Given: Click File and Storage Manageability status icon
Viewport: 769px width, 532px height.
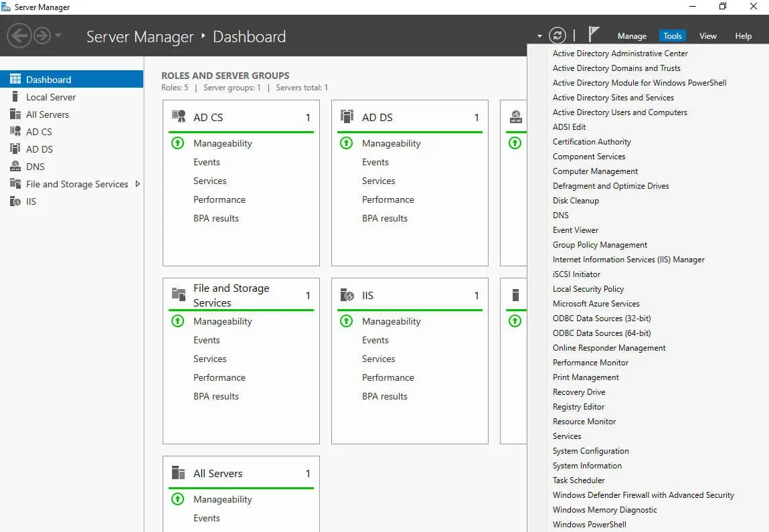Looking at the screenshot, I should 177,321.
